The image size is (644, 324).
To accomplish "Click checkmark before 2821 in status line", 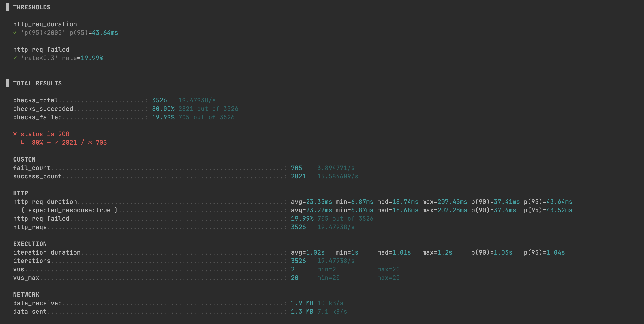I will tap(56, 143).
